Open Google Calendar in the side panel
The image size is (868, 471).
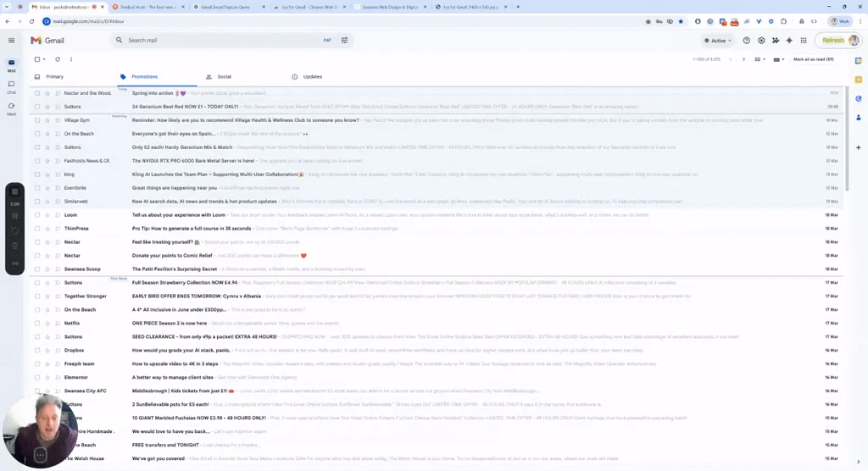pos(858,60)
